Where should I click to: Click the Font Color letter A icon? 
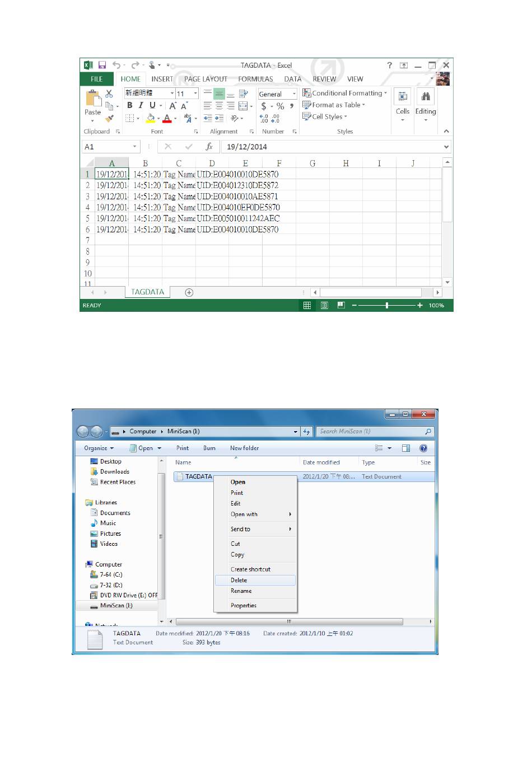[x=167, y=118]
